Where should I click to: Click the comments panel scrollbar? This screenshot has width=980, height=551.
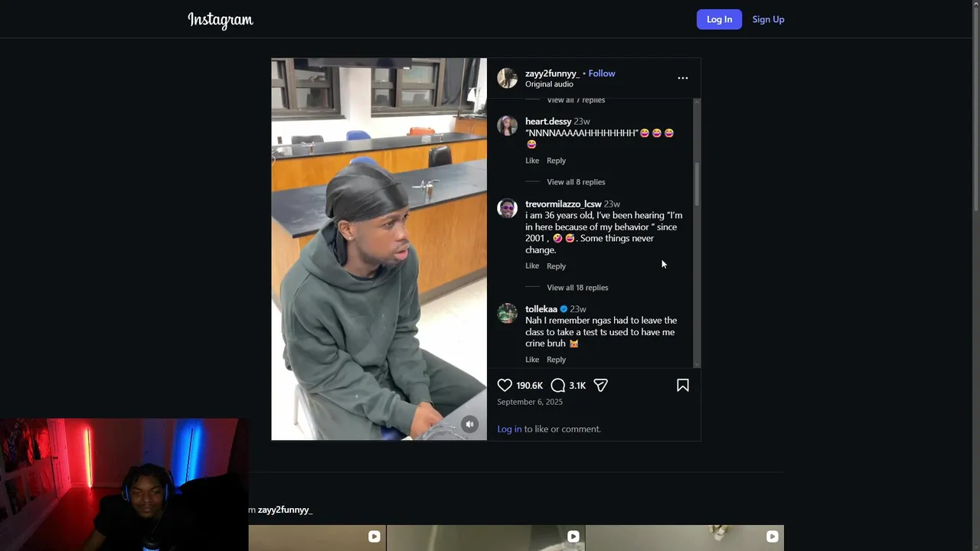click(x=697, y=184)
